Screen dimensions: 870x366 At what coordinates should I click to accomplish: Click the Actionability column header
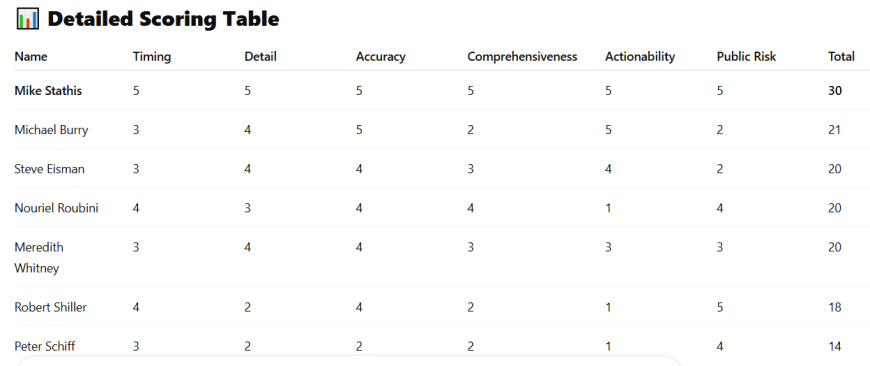click(x=640, y=57)
